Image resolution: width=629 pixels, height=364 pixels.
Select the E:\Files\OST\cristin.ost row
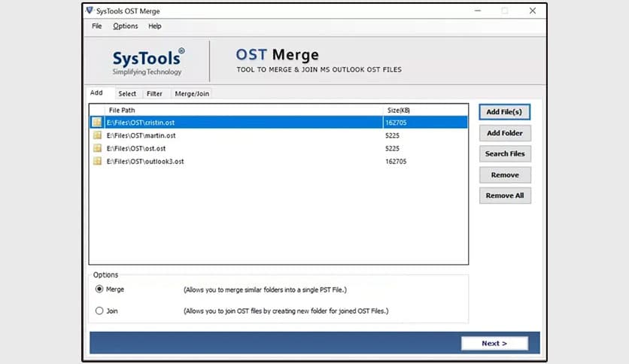[278, 123]
